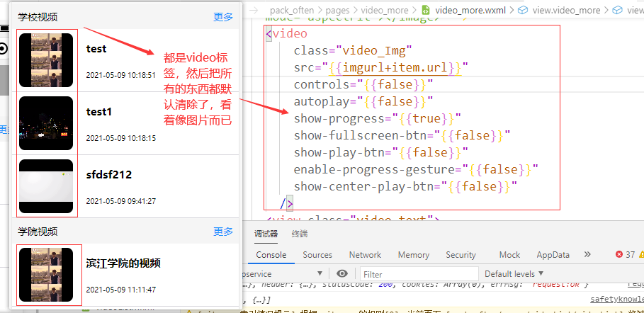Click the record circle icon at left edge
644x313 pixels.
coord(4,50)
